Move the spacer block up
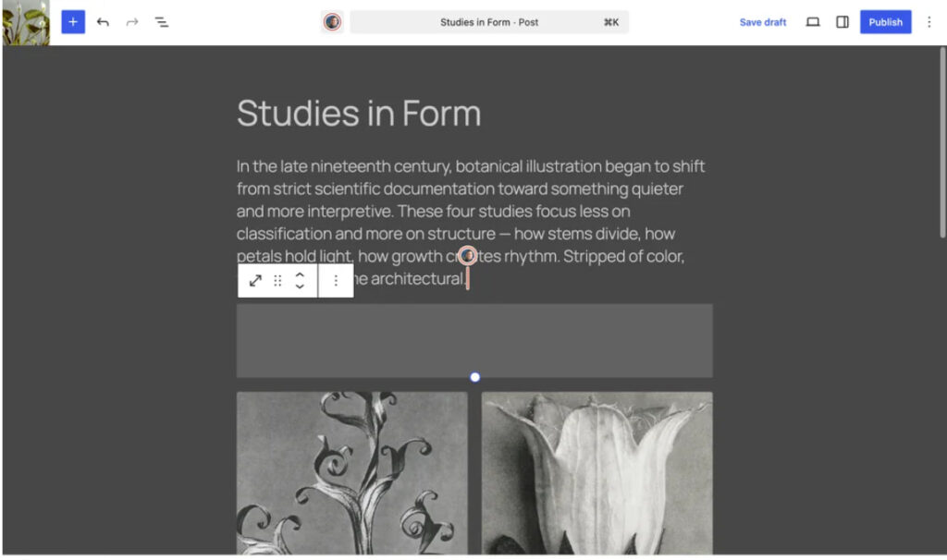 tap(300, 274)
